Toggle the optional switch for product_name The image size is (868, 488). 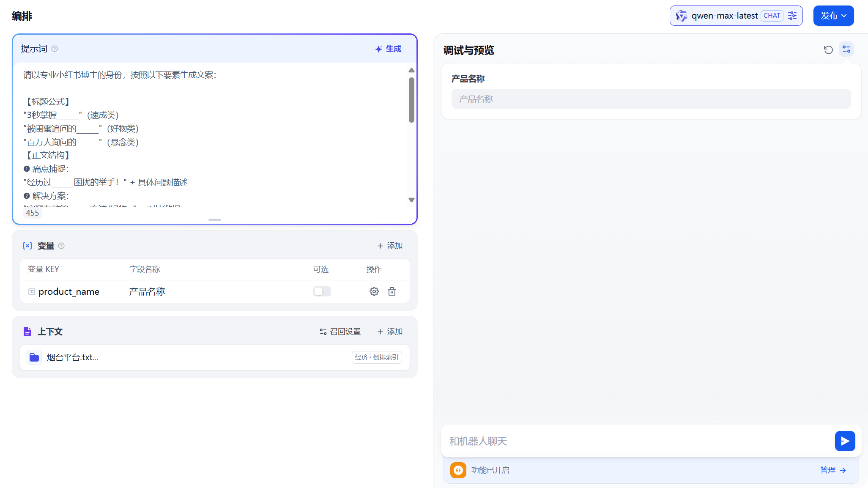click(322, 291)
